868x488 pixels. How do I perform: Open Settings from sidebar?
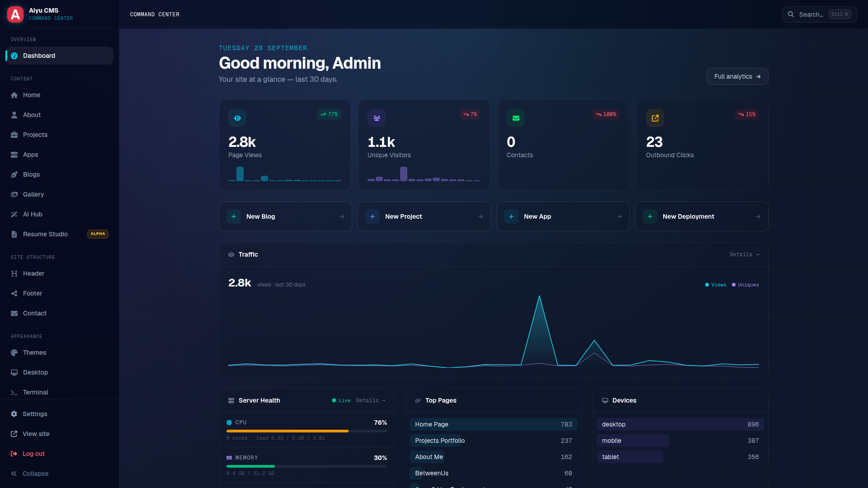tap(59, 414)
